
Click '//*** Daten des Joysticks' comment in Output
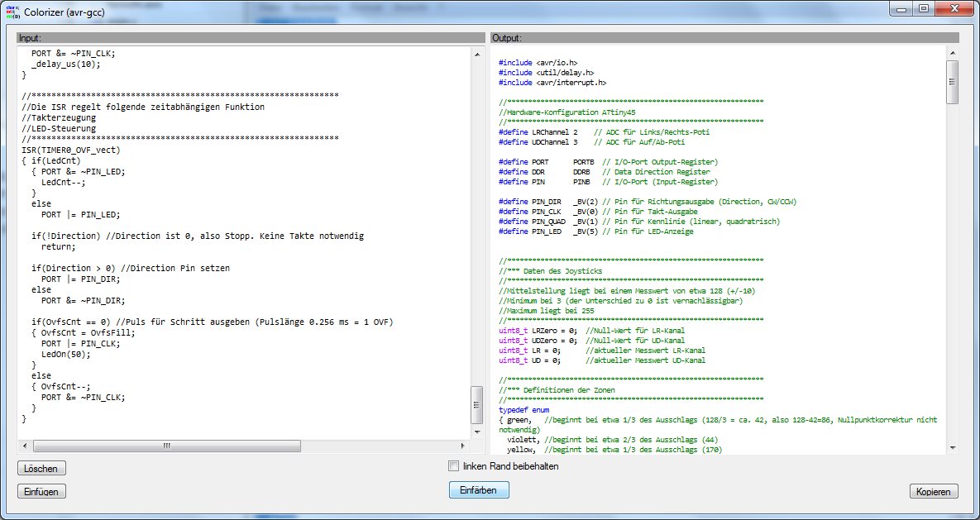pos(551,271)
